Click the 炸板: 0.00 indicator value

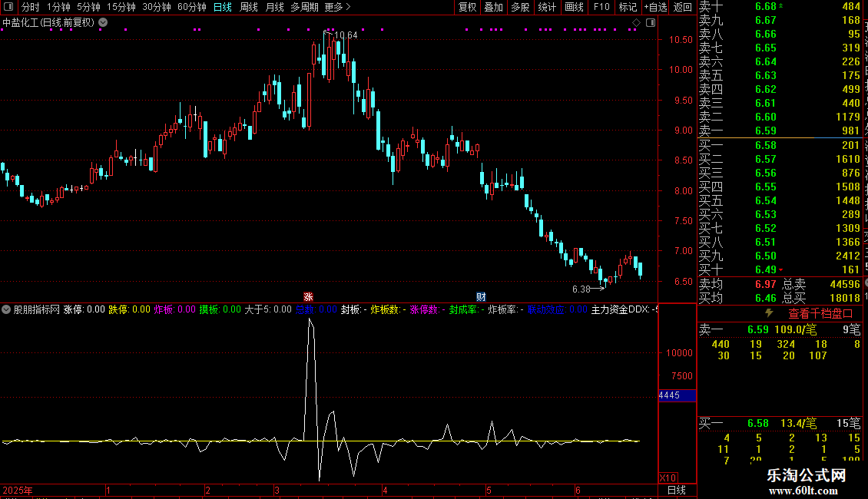coord(174,309)
